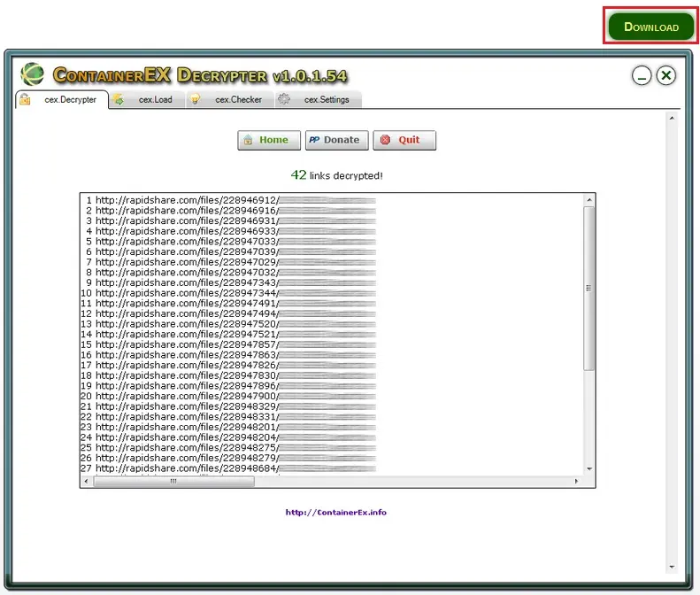Click the green arrow icon on cex.Load tab
Viewport: 700px width, 595px height.
(119, 99)
